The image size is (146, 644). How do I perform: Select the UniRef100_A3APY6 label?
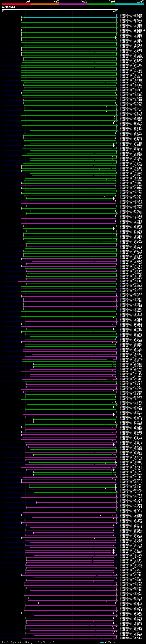[x=131, y=135]
